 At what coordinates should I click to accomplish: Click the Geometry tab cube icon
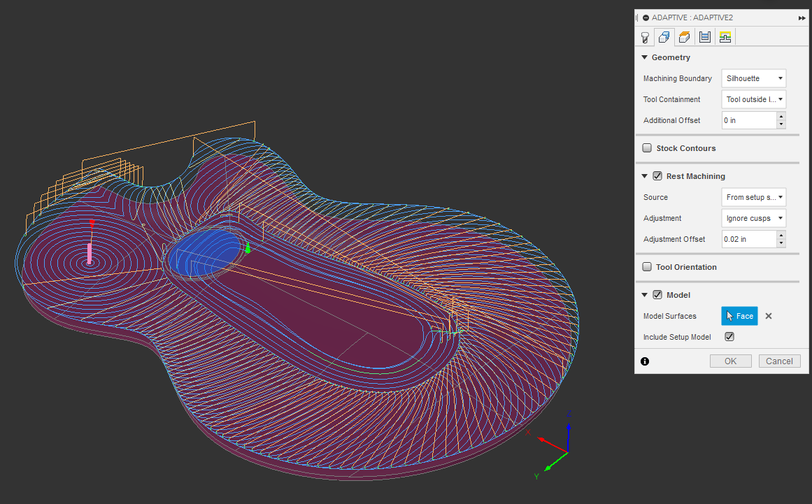[x=664, y=36]
